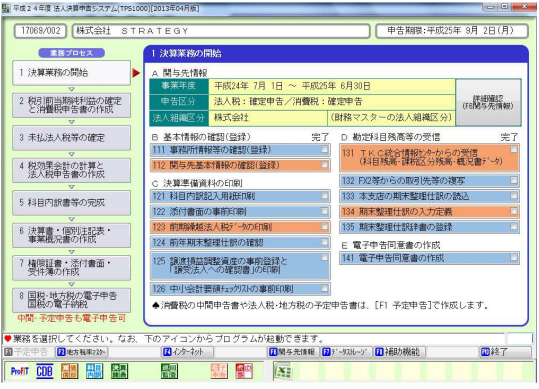The image size is (539, 389).
Task: Open the pink 電子申告 program icon
Action: click(x=219, y=371)
